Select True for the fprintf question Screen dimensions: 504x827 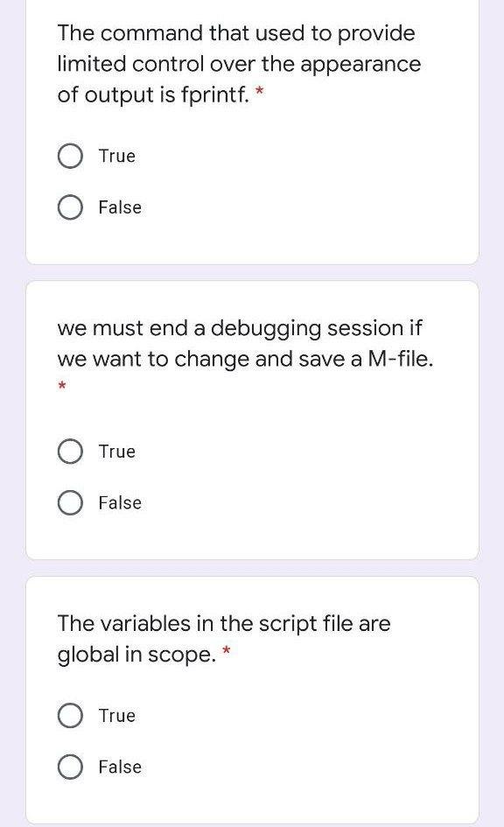(x=71, y=156)
